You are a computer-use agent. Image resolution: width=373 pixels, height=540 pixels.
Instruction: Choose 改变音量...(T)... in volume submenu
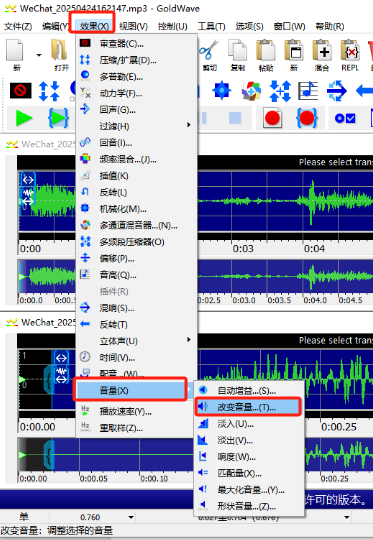[x=249, y=407]
